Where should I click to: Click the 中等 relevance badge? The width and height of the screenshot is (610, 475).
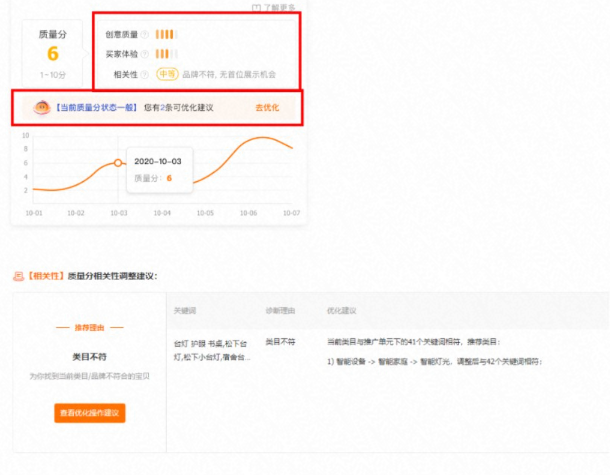[167, 74]
